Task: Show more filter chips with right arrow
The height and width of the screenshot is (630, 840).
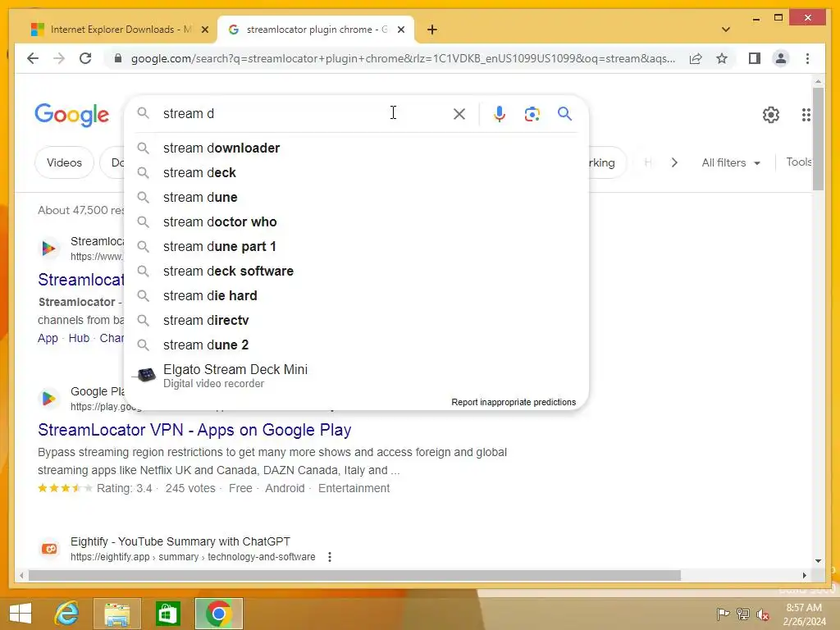Action: [674, 162]
